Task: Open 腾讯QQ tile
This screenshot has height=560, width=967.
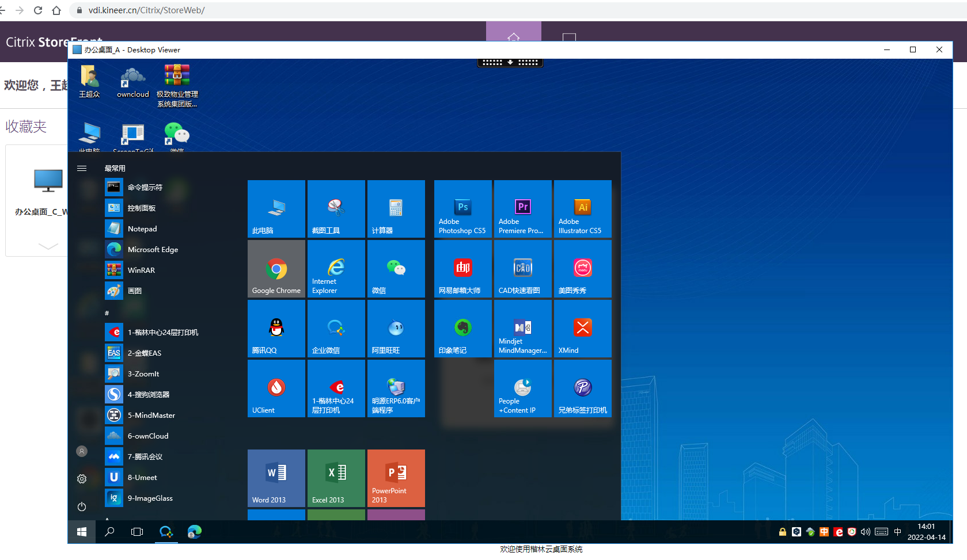Action: (276, 329)
